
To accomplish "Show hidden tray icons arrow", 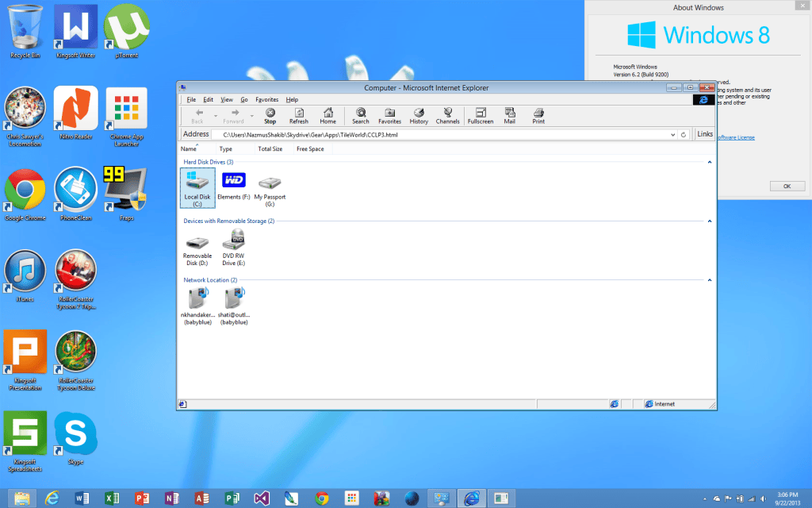I will 705,498.
